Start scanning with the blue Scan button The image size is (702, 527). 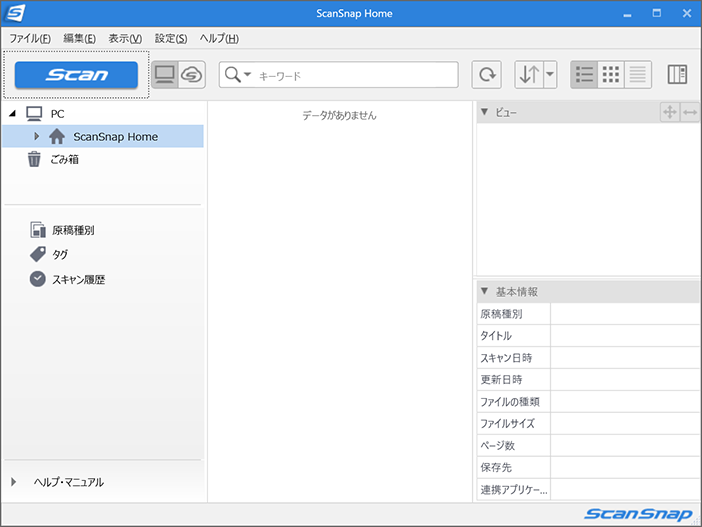click(76, 75)
